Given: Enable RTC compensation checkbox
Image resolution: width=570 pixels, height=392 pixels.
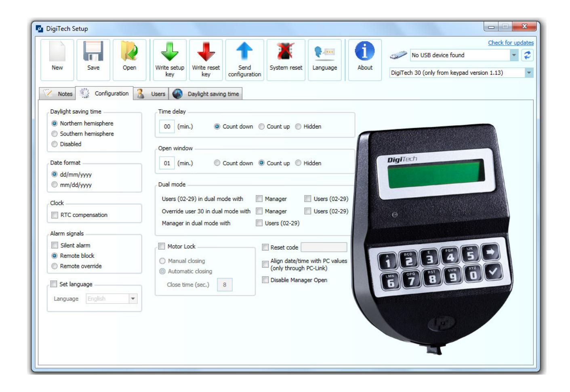Looking at the screenshot, I should [x=55, y=215].
